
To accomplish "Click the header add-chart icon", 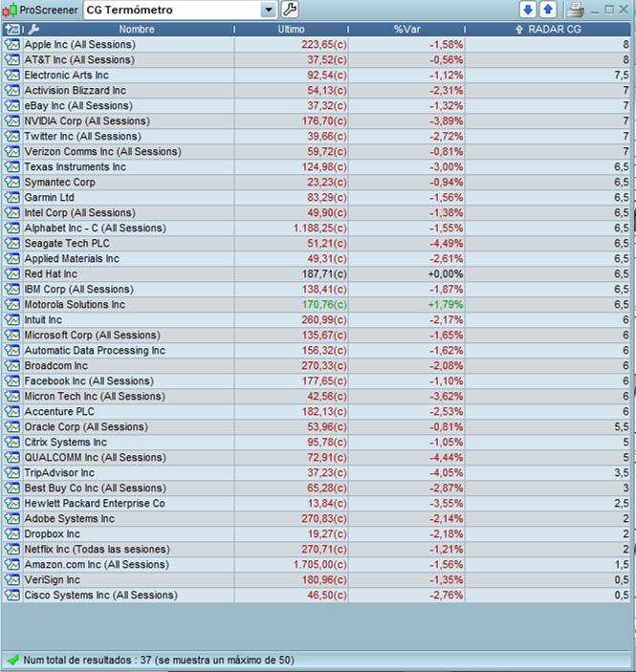I will point(12,29).
